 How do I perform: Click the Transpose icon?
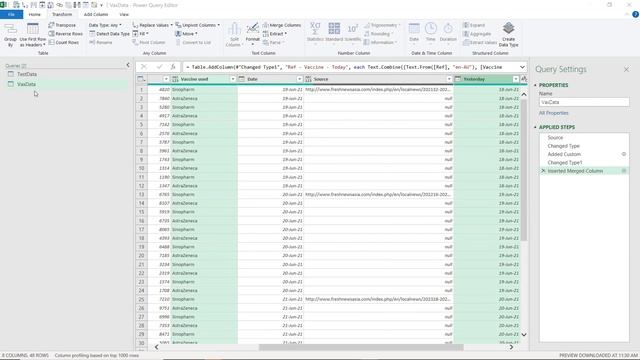click(51, 25)
